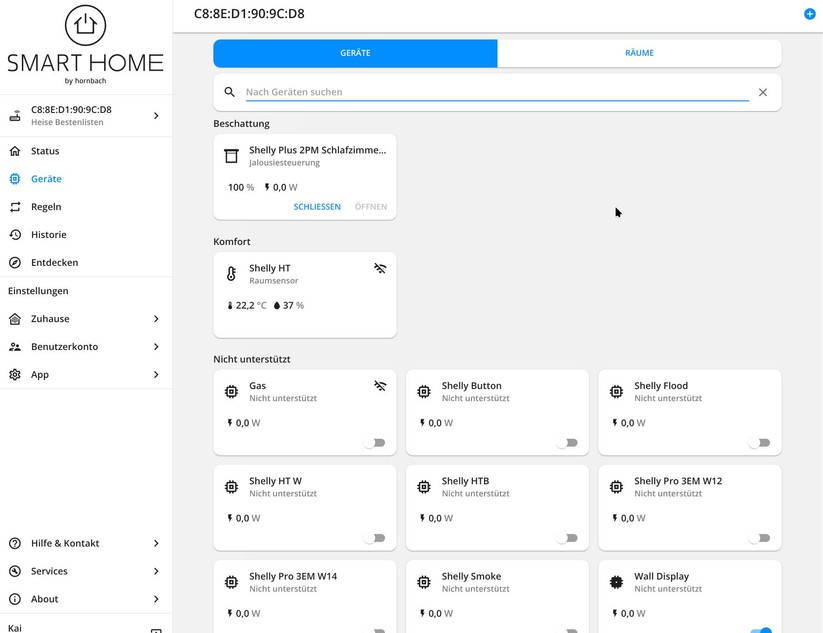
Task: Expand the Benutzerkonto section
Action: tap(156, 347)
